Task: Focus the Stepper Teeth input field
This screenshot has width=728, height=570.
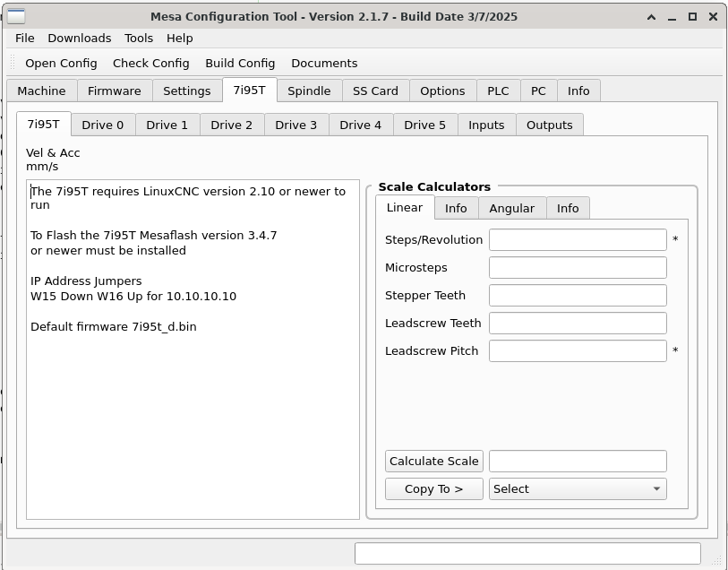Action: click(x=578, y=296)
